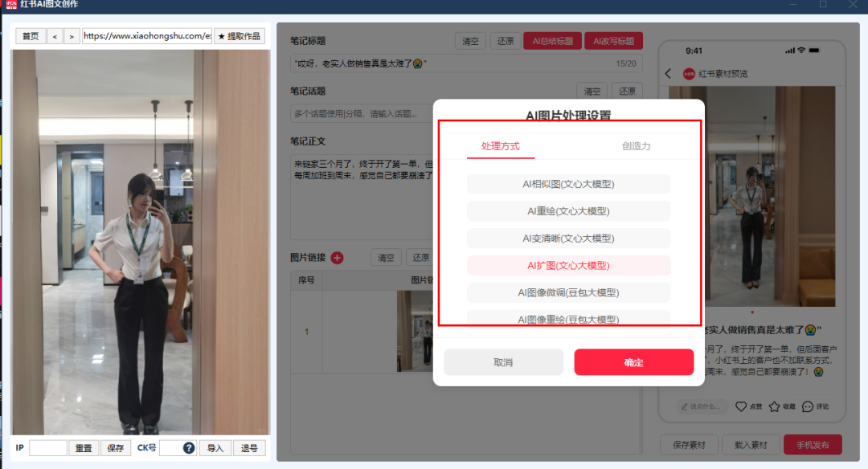This screenshot has height=469, width=868.
Task: Open the blue question mark help icon
Action: click(189, 448)
